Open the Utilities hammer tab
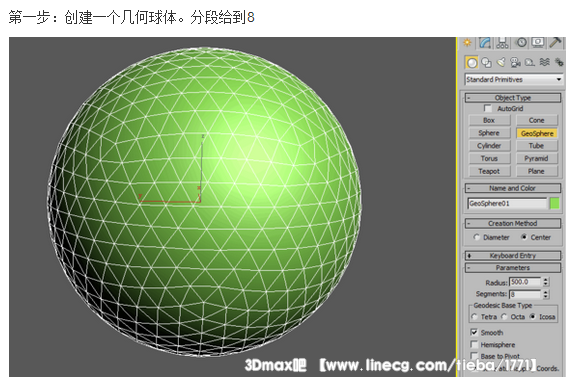 click(555, 43)
